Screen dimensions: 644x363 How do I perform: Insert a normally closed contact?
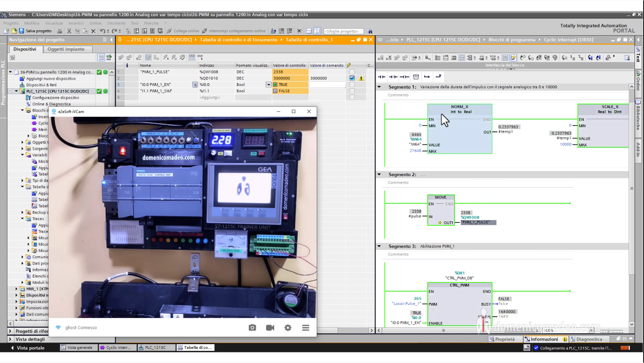click(393, 77)
